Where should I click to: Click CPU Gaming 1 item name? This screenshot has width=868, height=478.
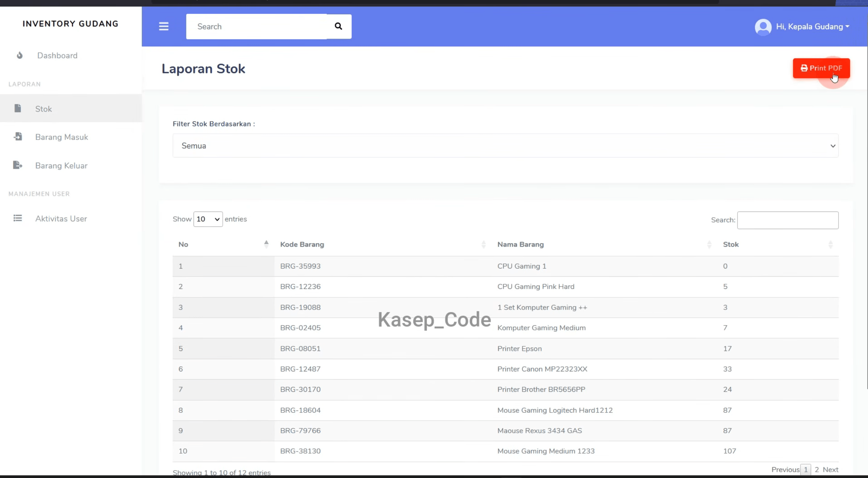click(522, 266)
